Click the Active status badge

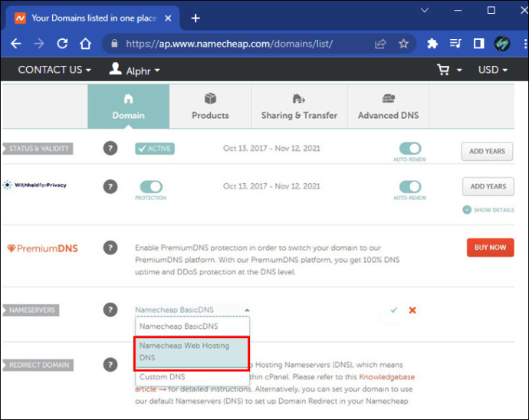(x=155, y=149)
